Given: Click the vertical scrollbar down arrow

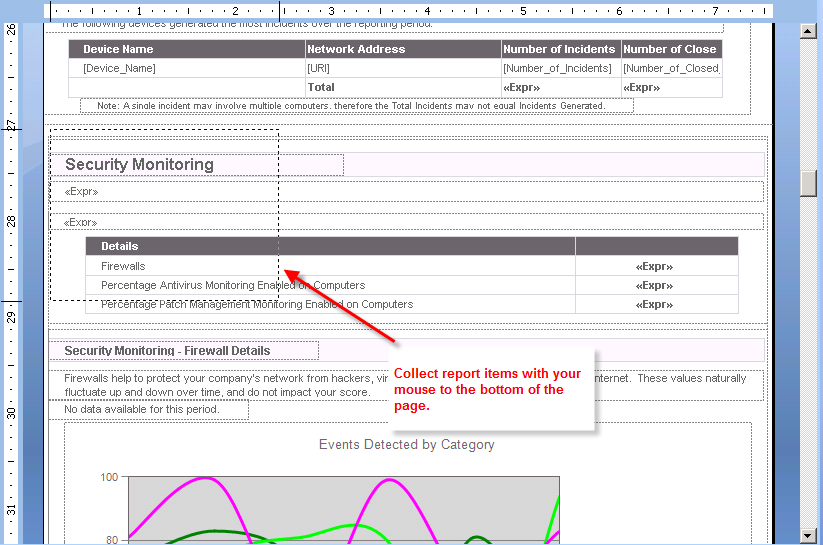Looking at the screenshot, I should click(x=809, y=536).
